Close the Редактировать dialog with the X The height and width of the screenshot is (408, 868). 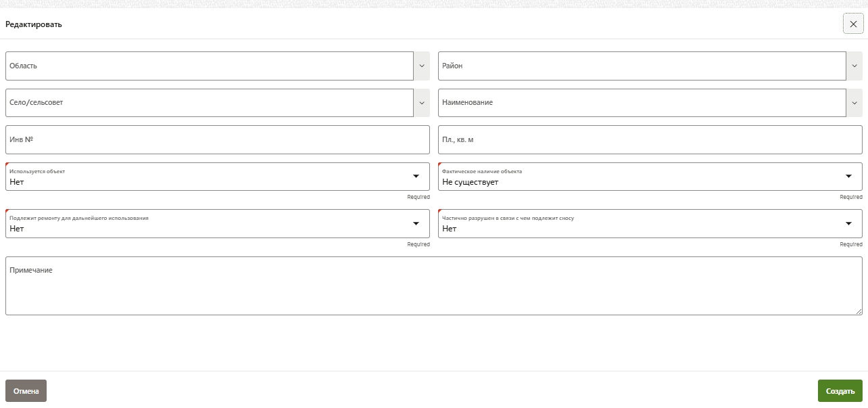[x=853, y=24]
